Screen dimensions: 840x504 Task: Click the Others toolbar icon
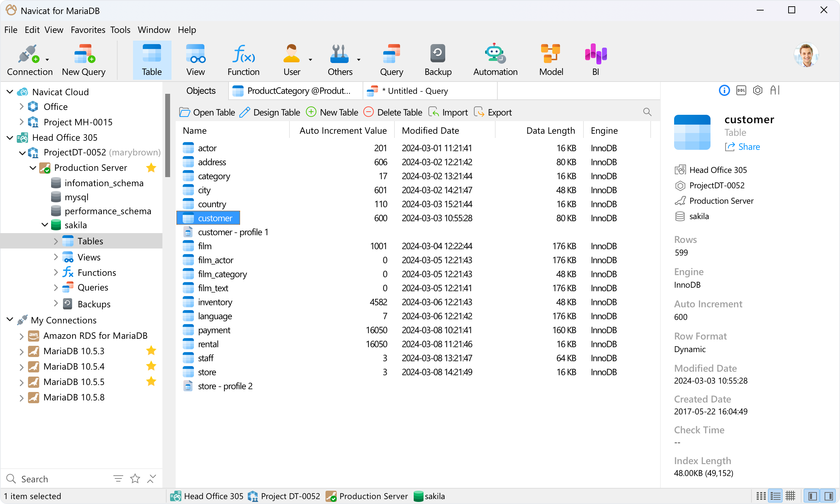click(339, 60)
